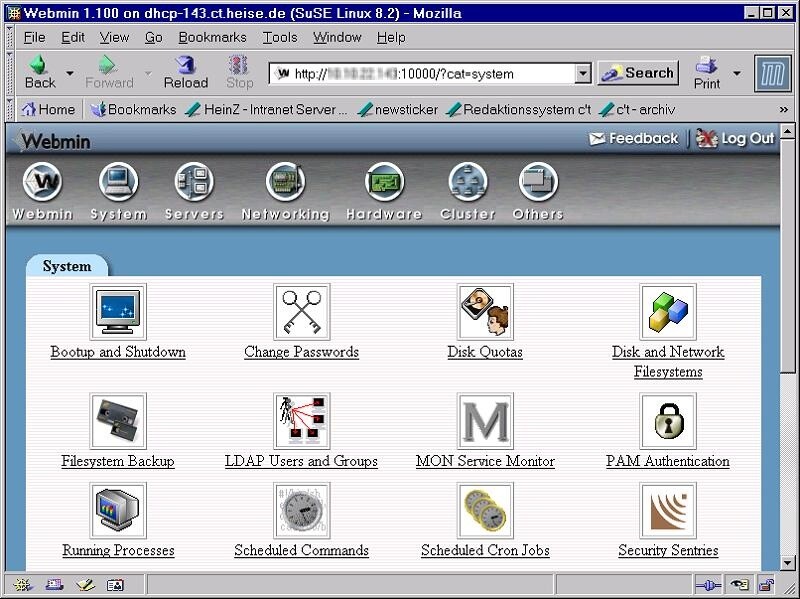Open the Tools menu
Image resolution: width=800 pixels, height=599 pixels.
click(280, 37)
